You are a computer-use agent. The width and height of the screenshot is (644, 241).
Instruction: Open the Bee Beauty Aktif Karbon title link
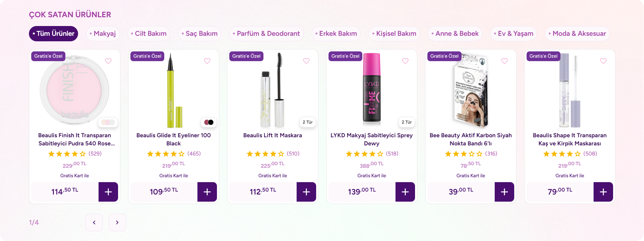[x=471, y=139]
